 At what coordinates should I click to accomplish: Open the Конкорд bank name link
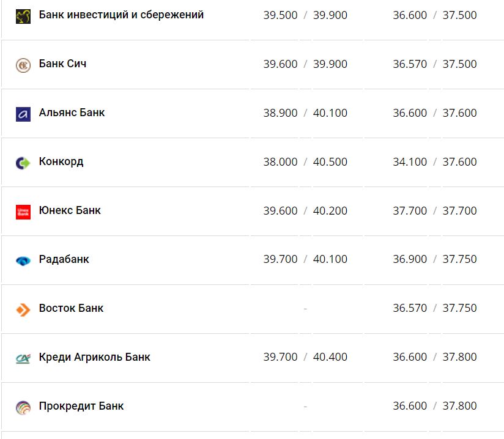[x=61, y=161]
